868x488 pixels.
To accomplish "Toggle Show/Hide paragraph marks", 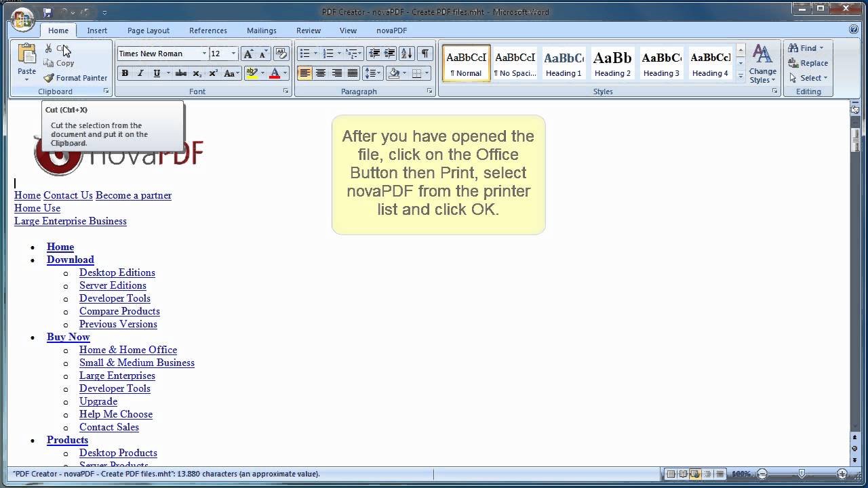I will pos(425,54).
